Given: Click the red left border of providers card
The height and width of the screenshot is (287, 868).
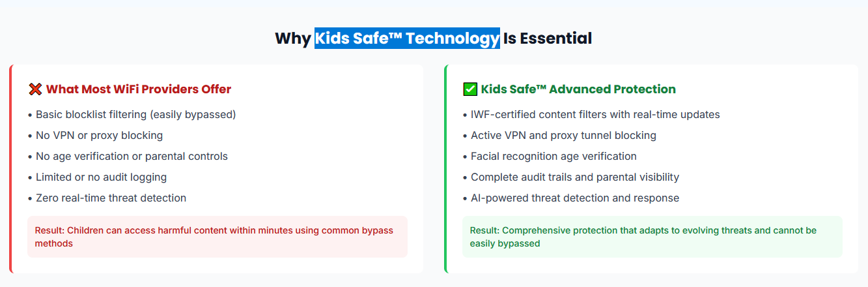Looking at the screenshot, I should pos(11,169).
